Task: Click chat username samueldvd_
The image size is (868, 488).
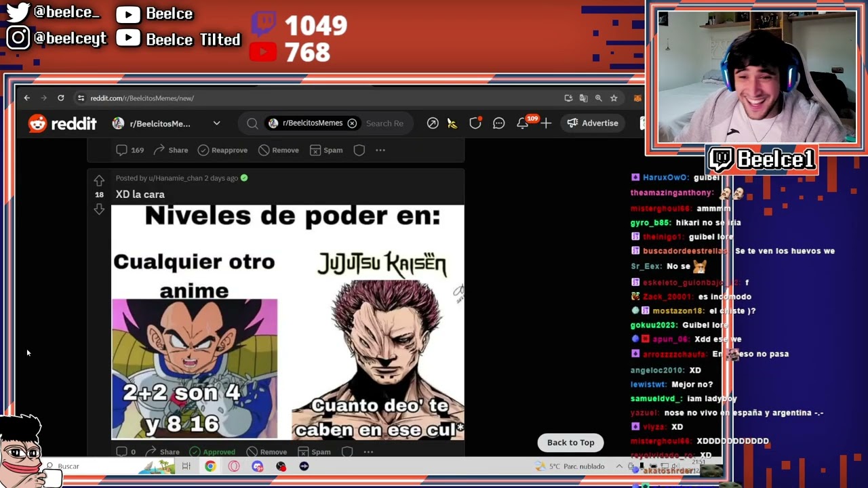Action: tap(656, 399)
